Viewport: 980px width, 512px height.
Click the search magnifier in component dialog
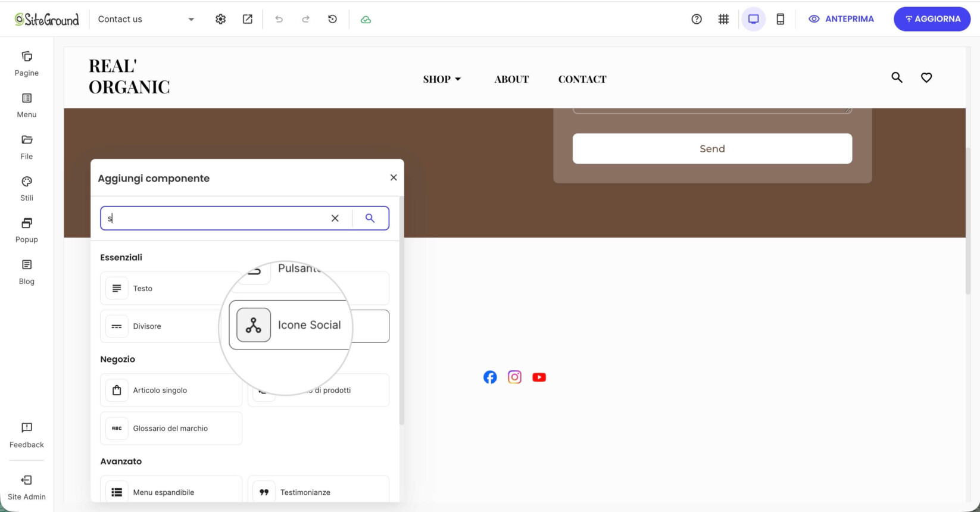pyautogui.click(x=370, y=218)
